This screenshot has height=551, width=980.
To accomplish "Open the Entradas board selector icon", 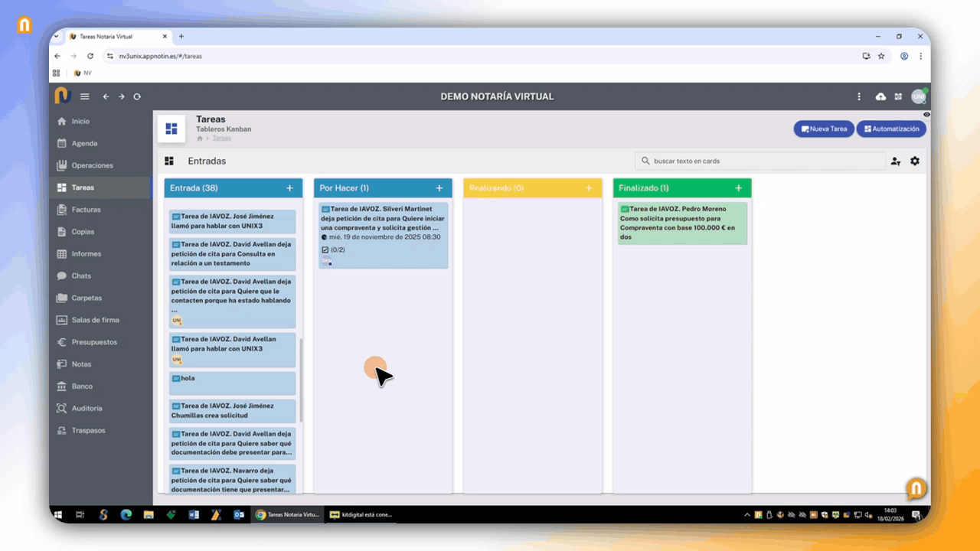I will pyautogui.click(x=169, y=161).
